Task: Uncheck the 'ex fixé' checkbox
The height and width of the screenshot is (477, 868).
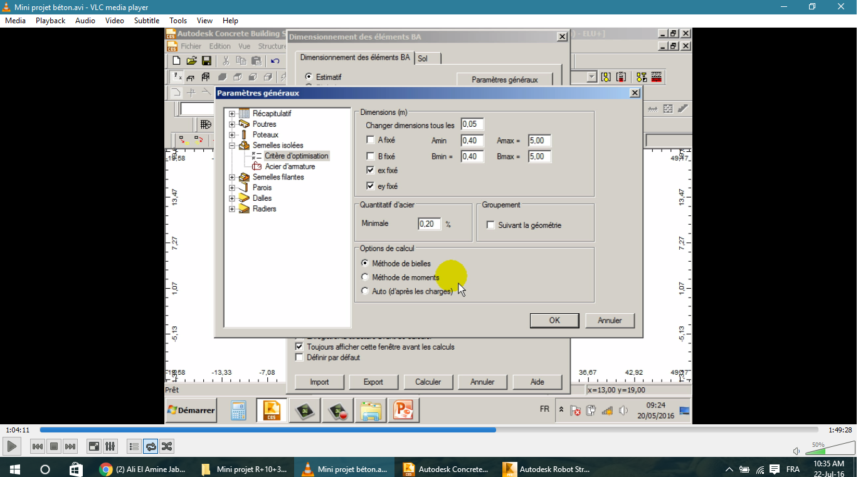Action: point(370,170)
